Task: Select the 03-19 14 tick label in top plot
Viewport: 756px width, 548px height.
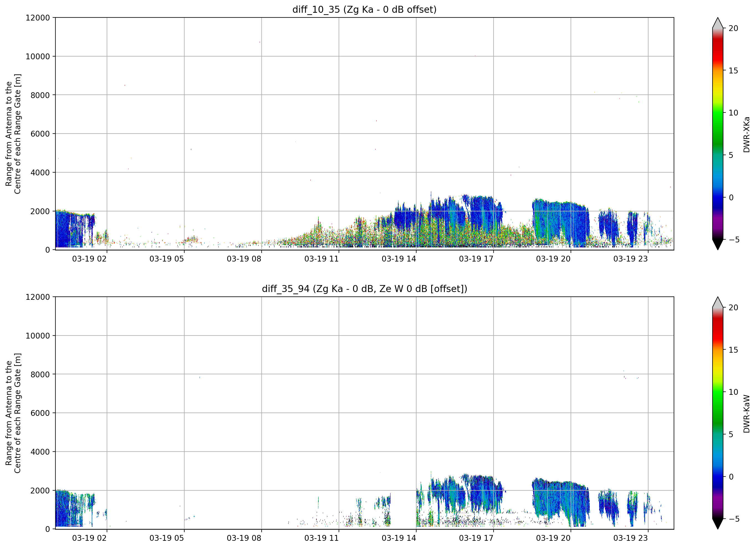Action: click(x=399, y=259)
